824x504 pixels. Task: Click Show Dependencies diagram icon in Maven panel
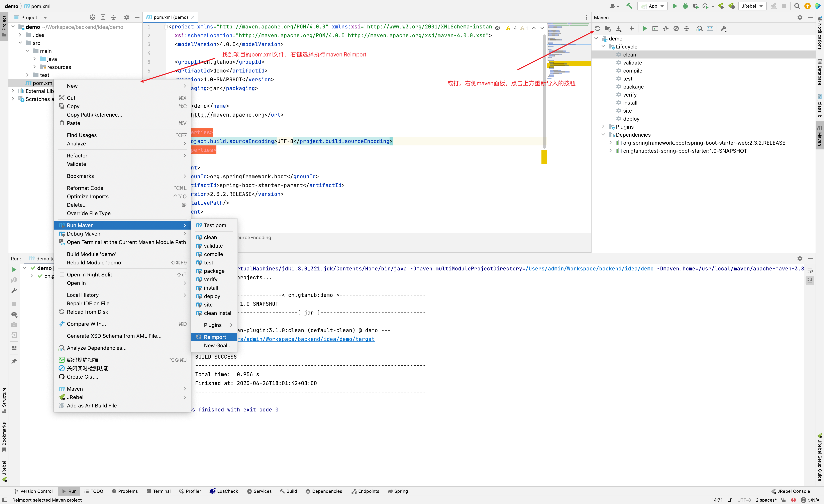pyautogui.click(x=710, y=28)
